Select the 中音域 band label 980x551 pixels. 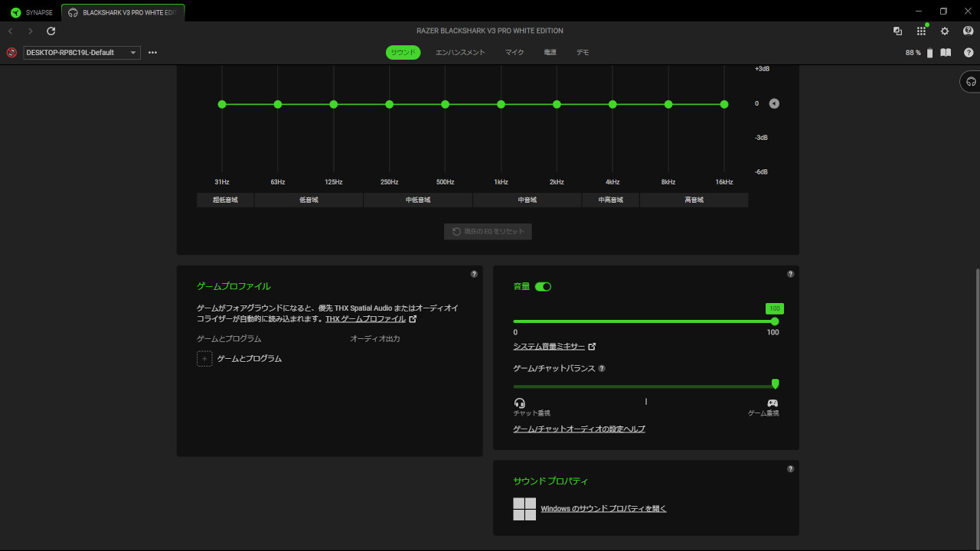pos(527,200)
